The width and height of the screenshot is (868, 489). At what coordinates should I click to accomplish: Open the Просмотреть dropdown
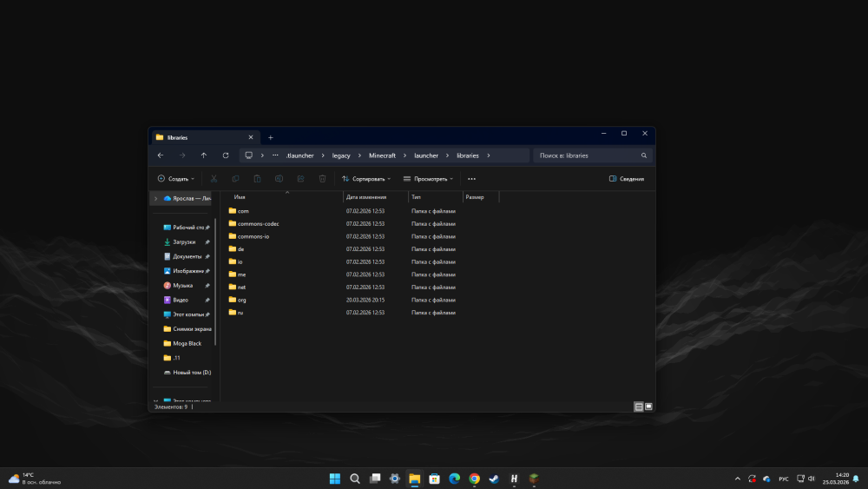click(x=429, y=179)
